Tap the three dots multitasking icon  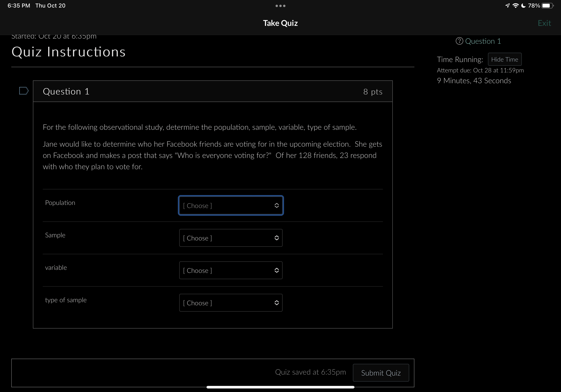(280, 6)
